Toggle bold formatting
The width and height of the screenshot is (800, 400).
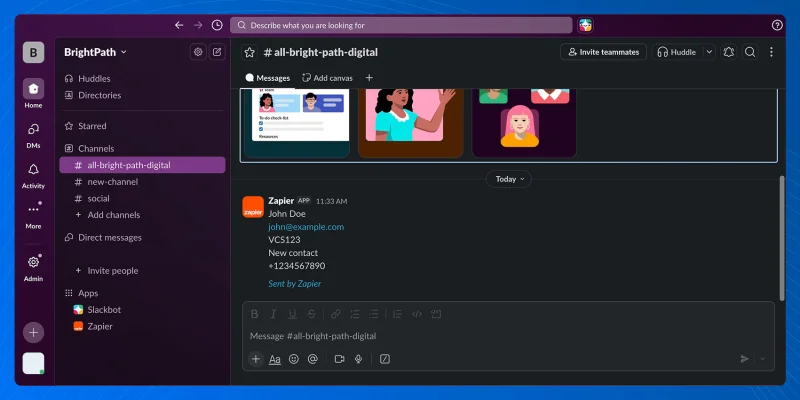coord(254,314)
